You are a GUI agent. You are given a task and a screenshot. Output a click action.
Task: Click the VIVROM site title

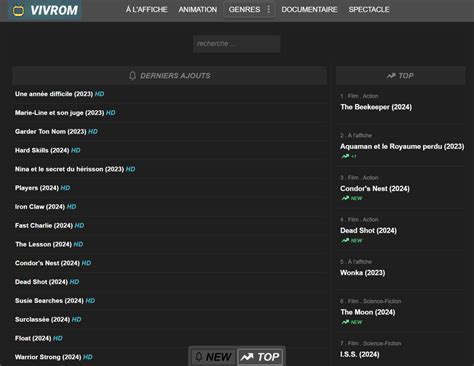54,10
